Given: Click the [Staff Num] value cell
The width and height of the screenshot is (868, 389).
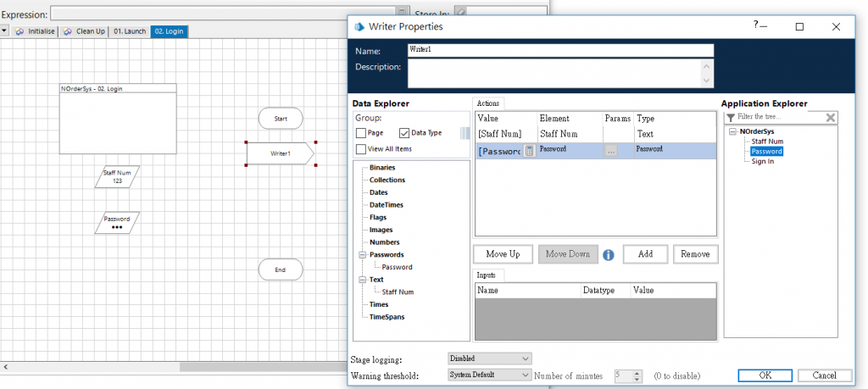Looking at the screenshot, I should coord(506,134).
